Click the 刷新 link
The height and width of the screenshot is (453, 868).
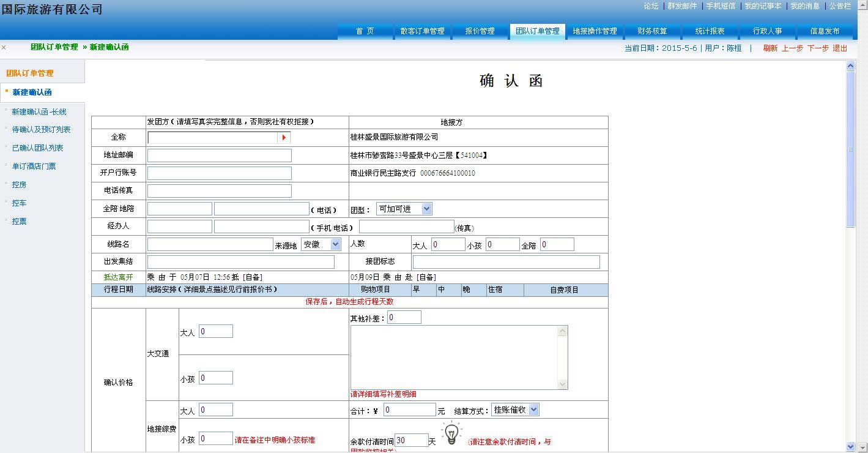[770, 48]
